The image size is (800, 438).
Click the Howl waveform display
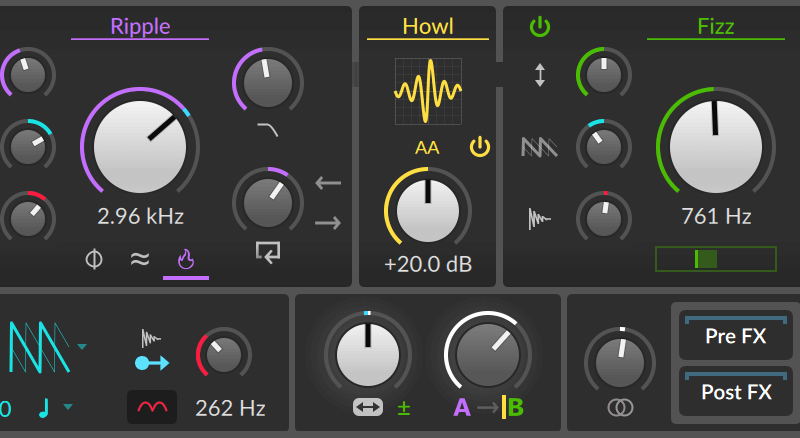pos(427,90)
